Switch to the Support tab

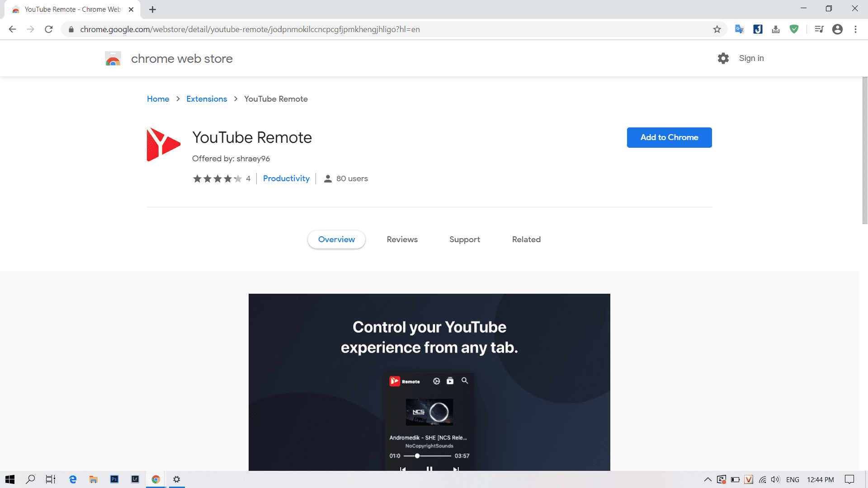pyautogui.click(x=464, y=239)
